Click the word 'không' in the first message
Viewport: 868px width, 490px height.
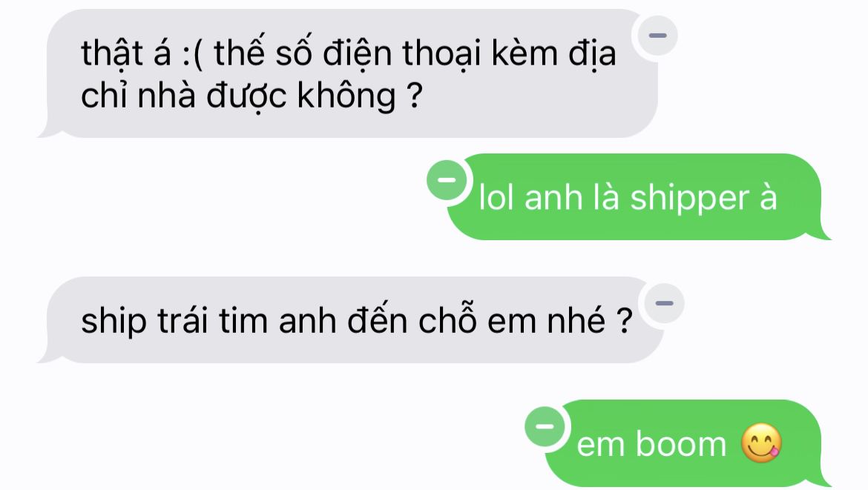click(x=346, y=96)
